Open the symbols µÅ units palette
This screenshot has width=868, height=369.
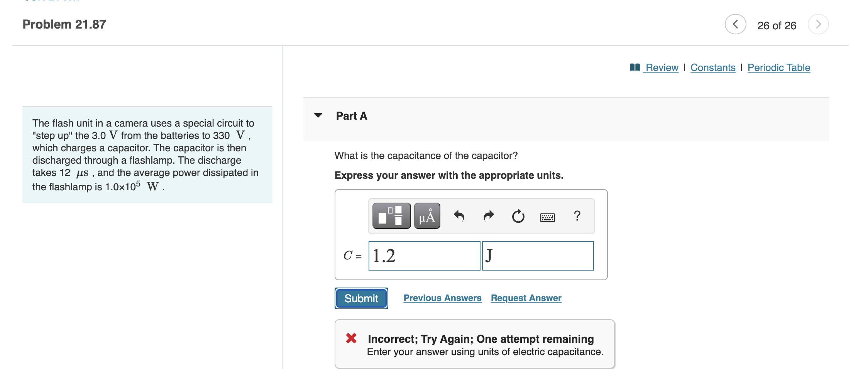tap(427, 216)
